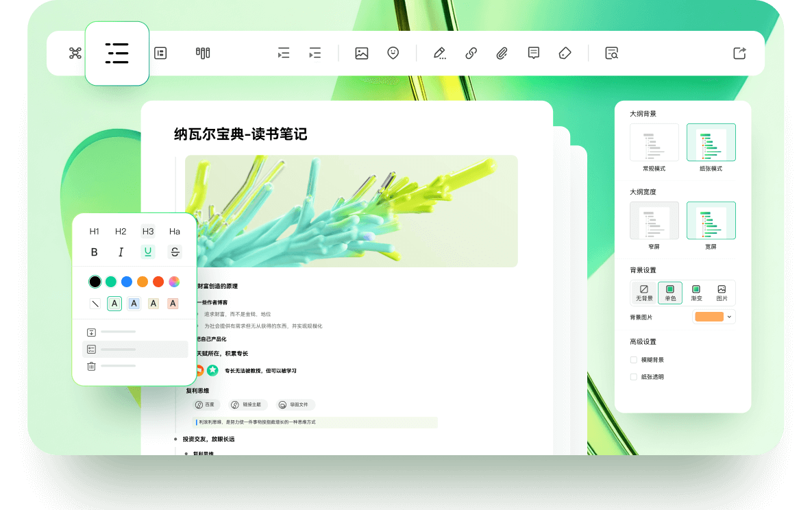Image resolution: width=812 pixels, height=510 pixels.
Task: Choose Ha body text style
Action: 175,231
